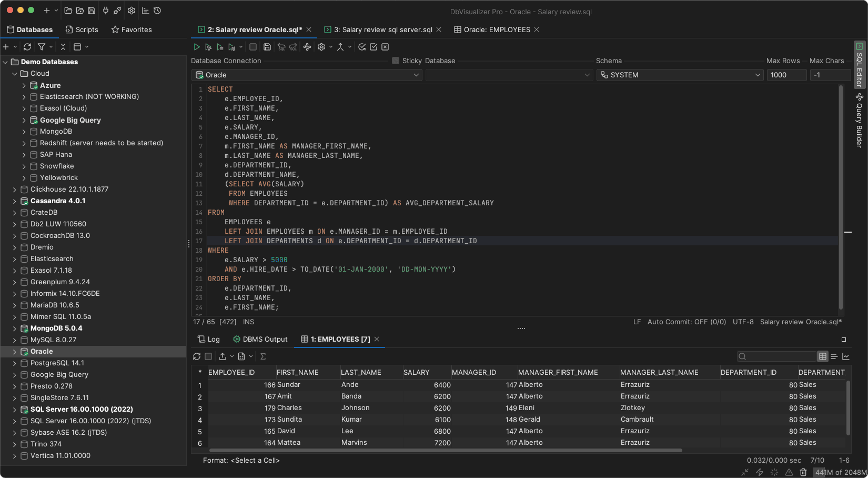Clear the result grid using trash icon

(803, 472)
